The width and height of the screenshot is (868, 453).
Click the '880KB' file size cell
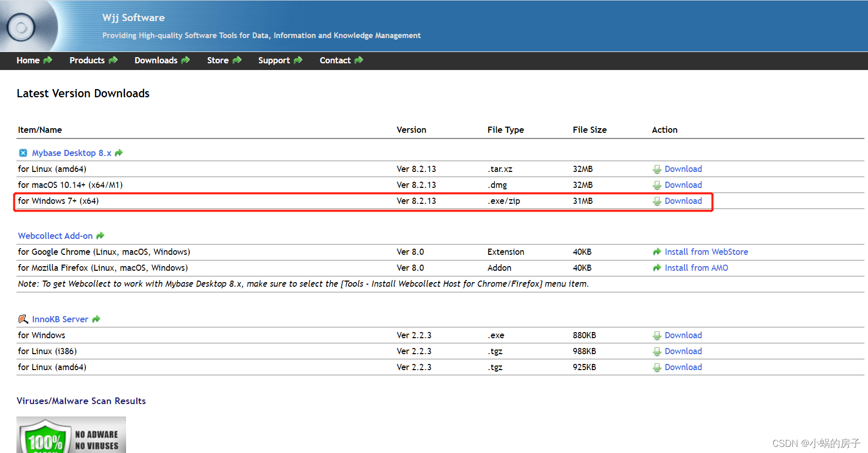(584, 335)
